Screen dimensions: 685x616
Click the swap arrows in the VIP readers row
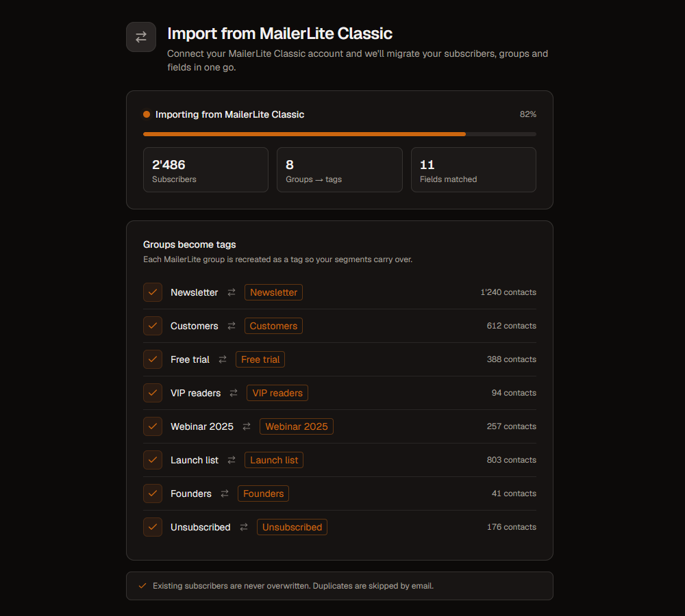234,393
